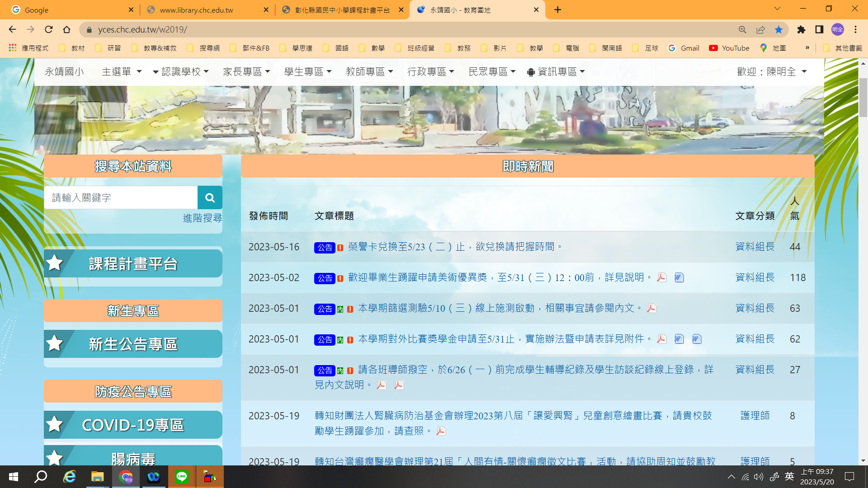Open Word attachment of 美術優異獎 announcement
Screen dimensions: 868x488
[679, 277]
